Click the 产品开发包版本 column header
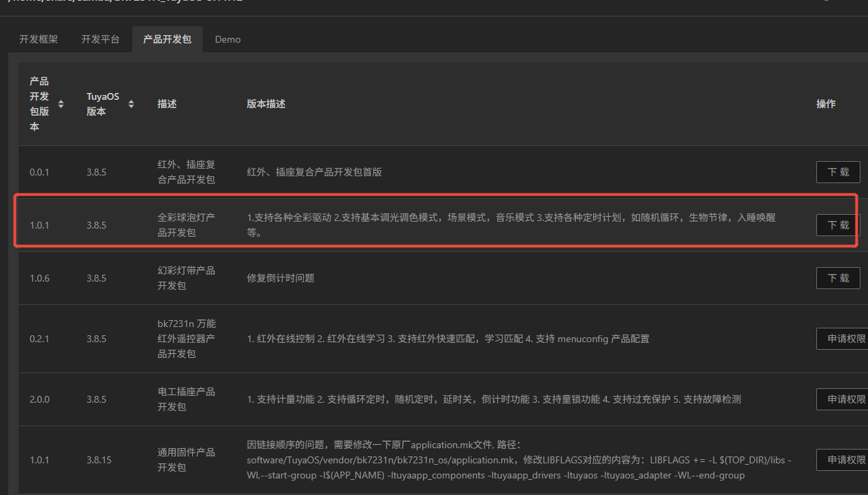The height and width of the screenshot is (495, 868). [39, 104]
